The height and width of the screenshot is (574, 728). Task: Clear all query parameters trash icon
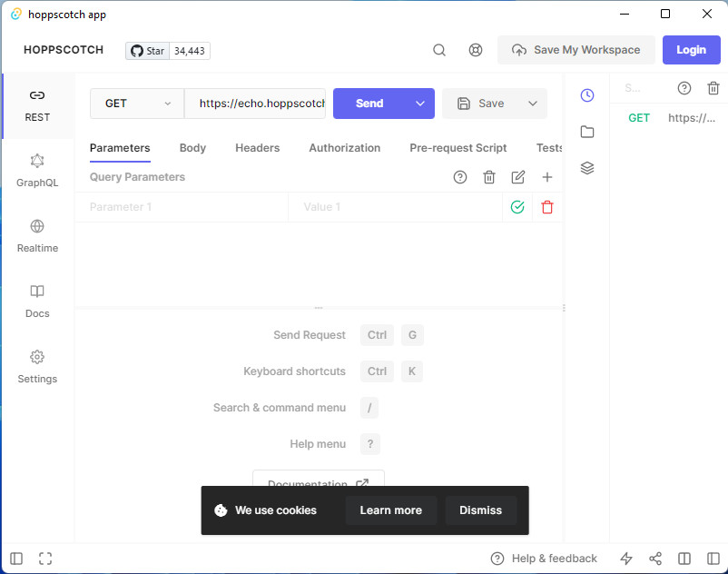[489, 177]
